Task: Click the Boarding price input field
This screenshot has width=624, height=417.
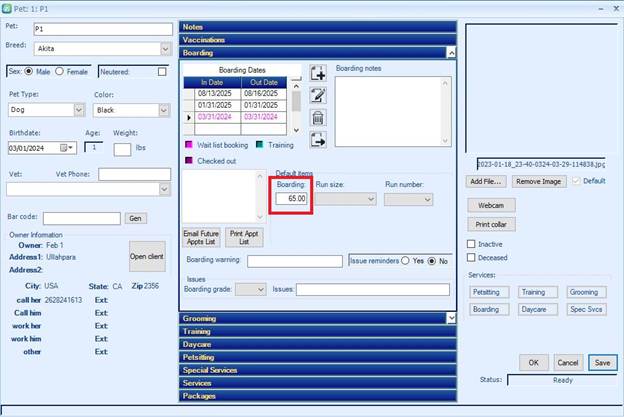Action: point(293,199)
